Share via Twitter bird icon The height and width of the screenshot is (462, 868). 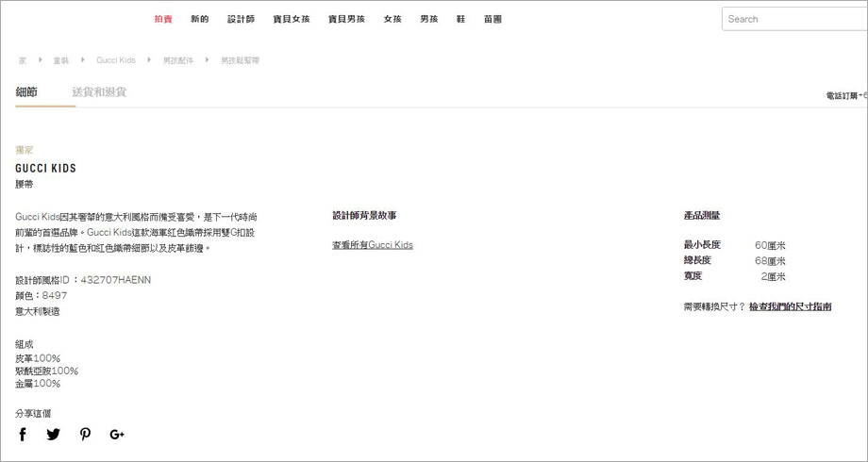53,435
